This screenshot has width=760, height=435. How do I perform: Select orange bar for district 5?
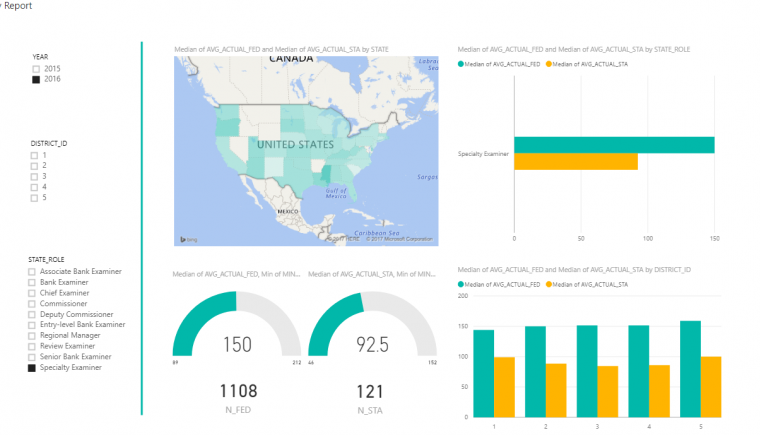711,387
